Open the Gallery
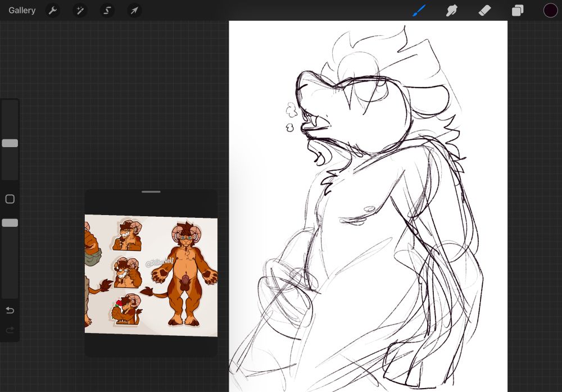 (22, 11)
